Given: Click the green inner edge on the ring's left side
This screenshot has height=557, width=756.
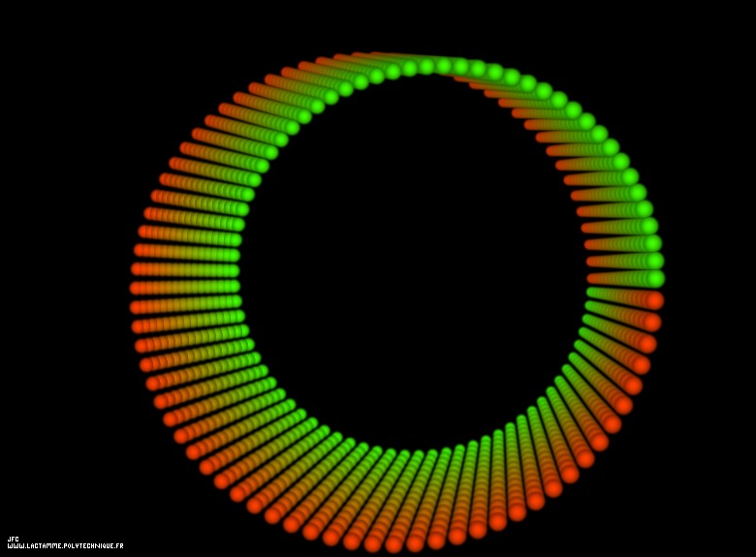Looking at the screenshot, I should click(x=231, y=286).
